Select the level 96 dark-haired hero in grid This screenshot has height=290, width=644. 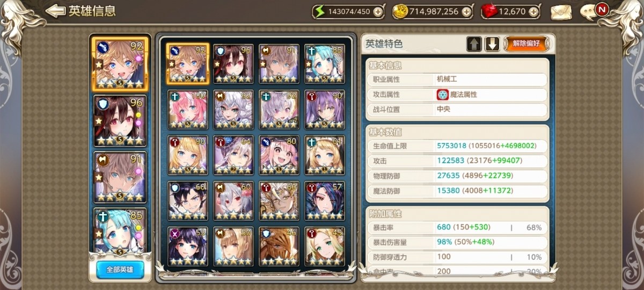tap(233, 64)
